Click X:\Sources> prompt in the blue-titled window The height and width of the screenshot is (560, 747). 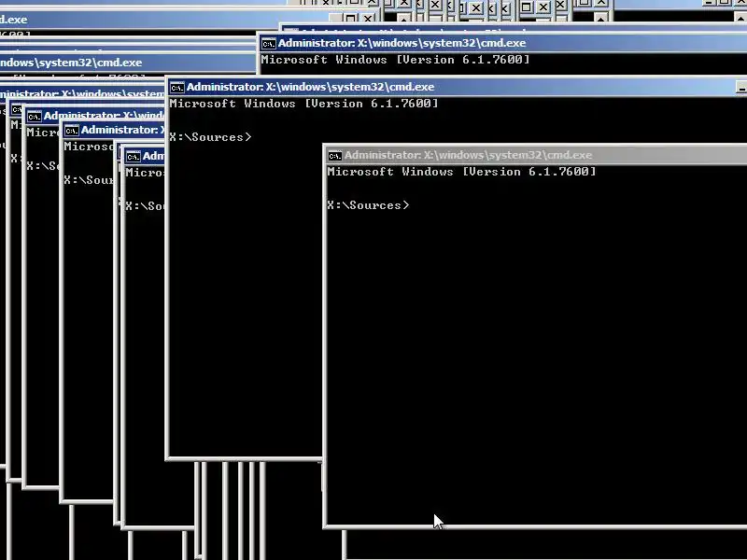pos(210,137)
